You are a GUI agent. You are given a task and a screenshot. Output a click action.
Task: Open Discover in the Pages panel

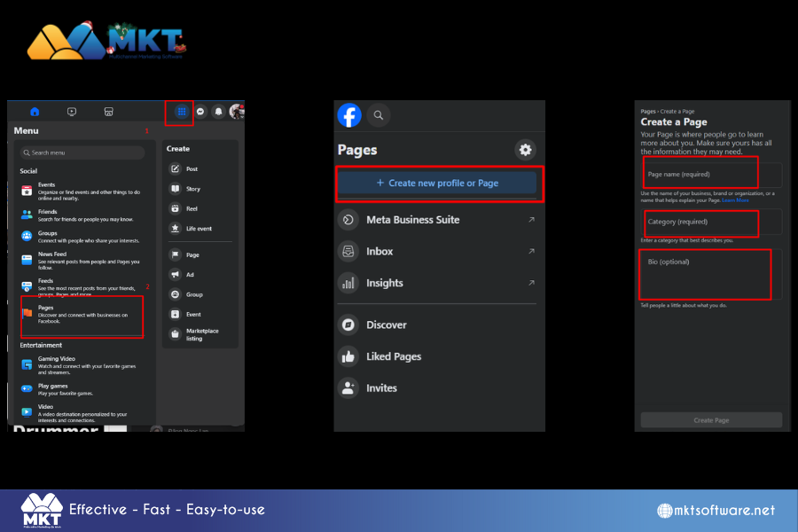[437, 325]
